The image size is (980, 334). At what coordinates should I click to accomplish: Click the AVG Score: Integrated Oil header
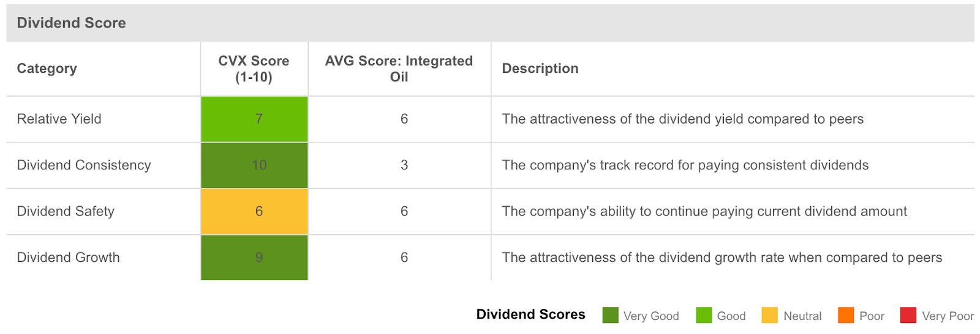(399, 69)
